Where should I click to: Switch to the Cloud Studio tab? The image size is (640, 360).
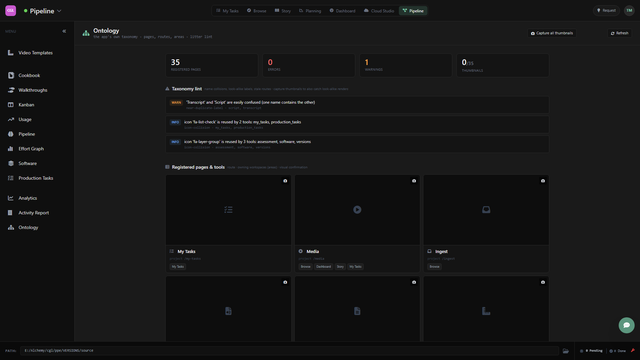(x=379, y=11)
